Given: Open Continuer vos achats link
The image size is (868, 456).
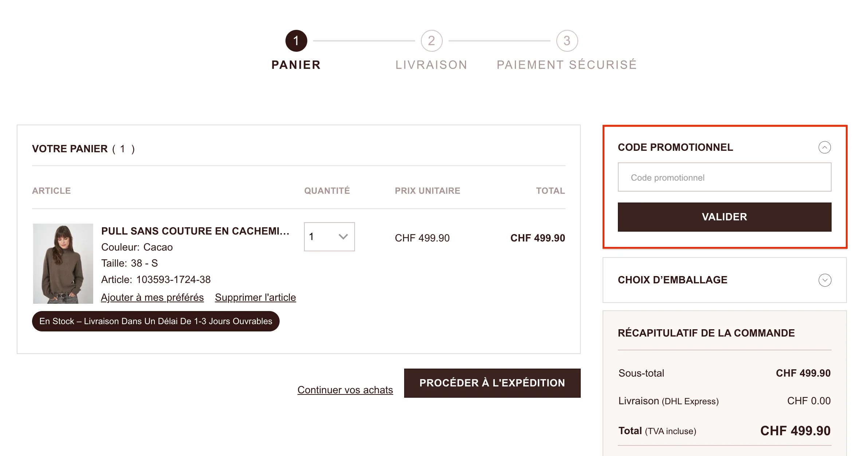Looking at the screenshot, I should point(345,389).
